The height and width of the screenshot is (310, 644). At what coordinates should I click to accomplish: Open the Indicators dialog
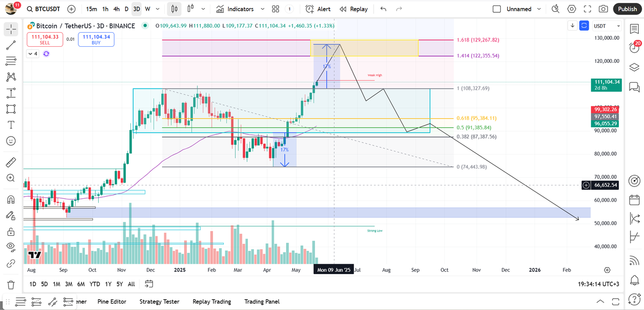(x=235, y=9)
